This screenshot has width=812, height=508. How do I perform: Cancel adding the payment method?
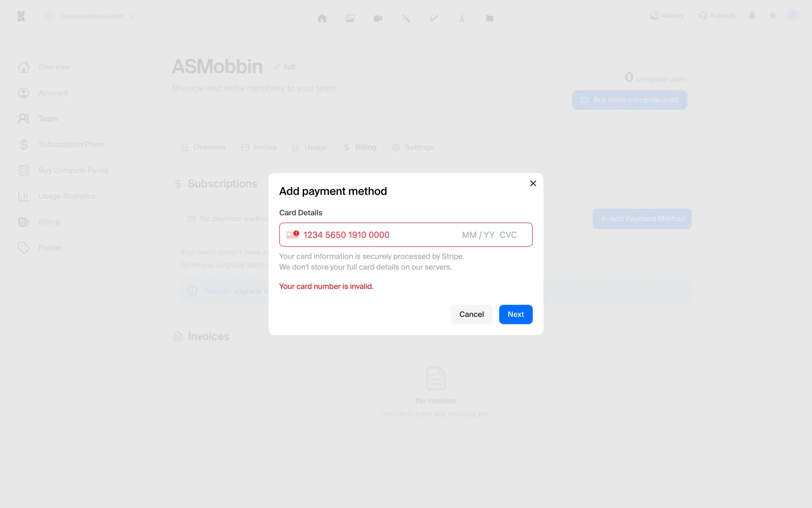pos(471,315)
